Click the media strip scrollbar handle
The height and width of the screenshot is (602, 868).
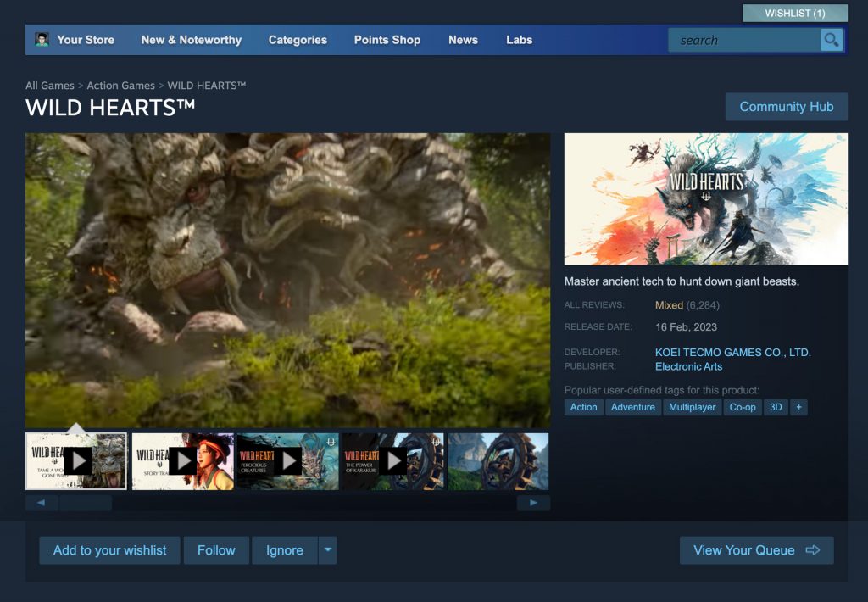coord(86,503)
